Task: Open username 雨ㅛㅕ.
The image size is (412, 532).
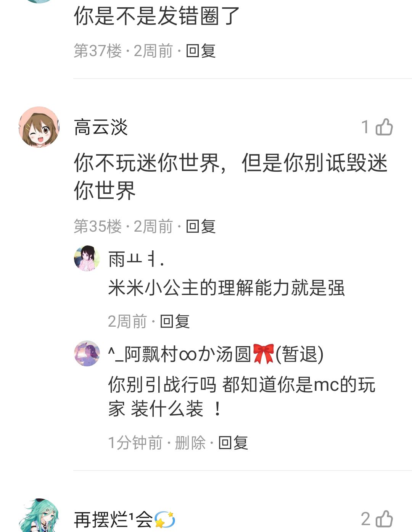Action: coord(136,259)
